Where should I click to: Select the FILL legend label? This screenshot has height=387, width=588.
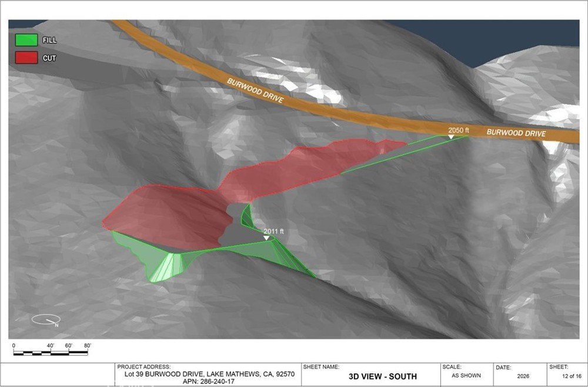pos(49,40)
